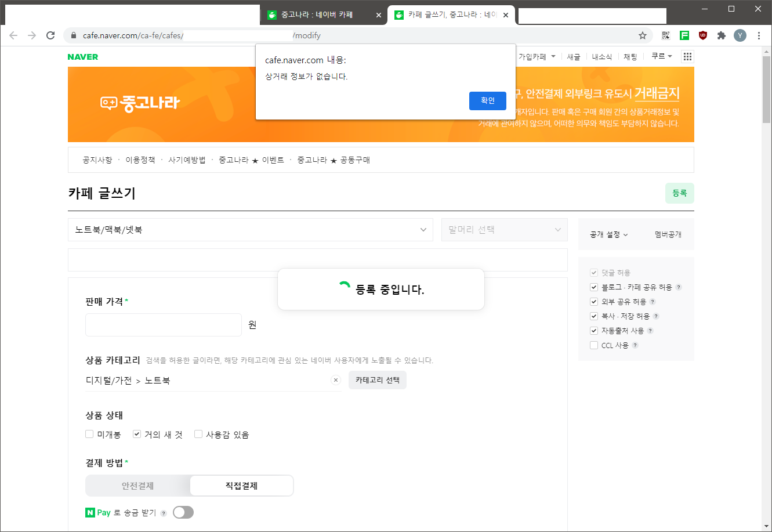Uncheck 복사·저장 허용
Image resolution: width=772 pixels, height=532 pixels.
[593, 316]
